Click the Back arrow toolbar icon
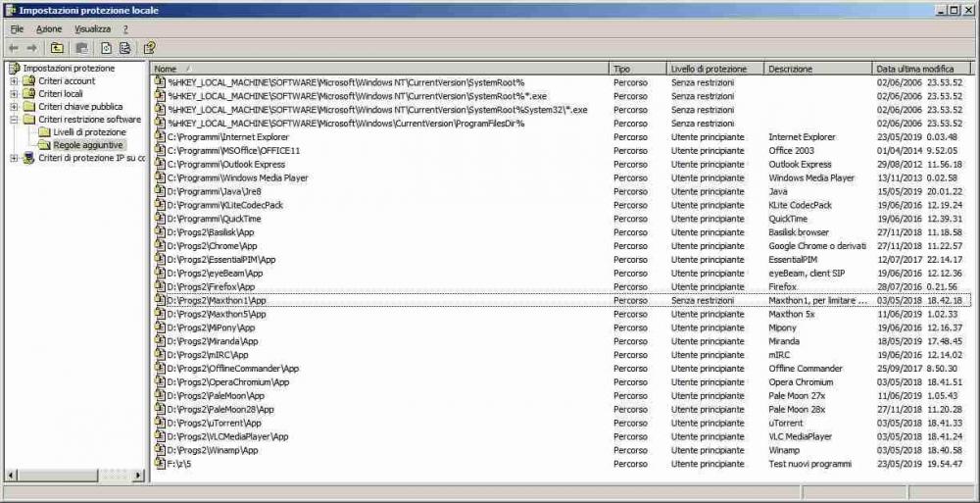 pos(14,48)
